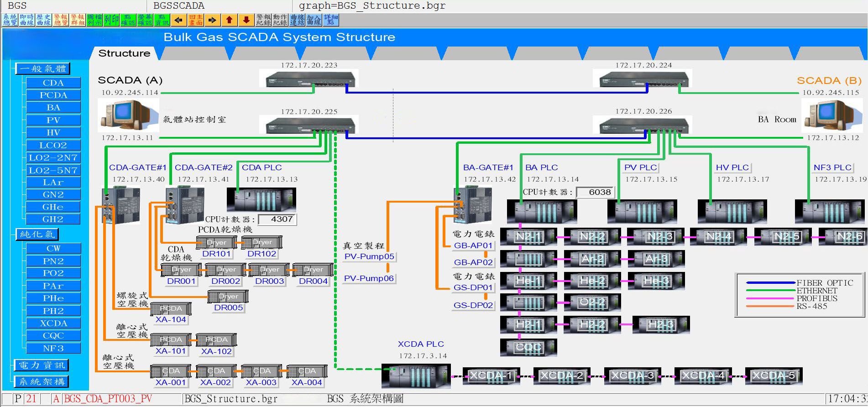This screenshot has width=868, height=407.
Task: Open the 電力資訊 sidebar section
Action: (42, 365)
